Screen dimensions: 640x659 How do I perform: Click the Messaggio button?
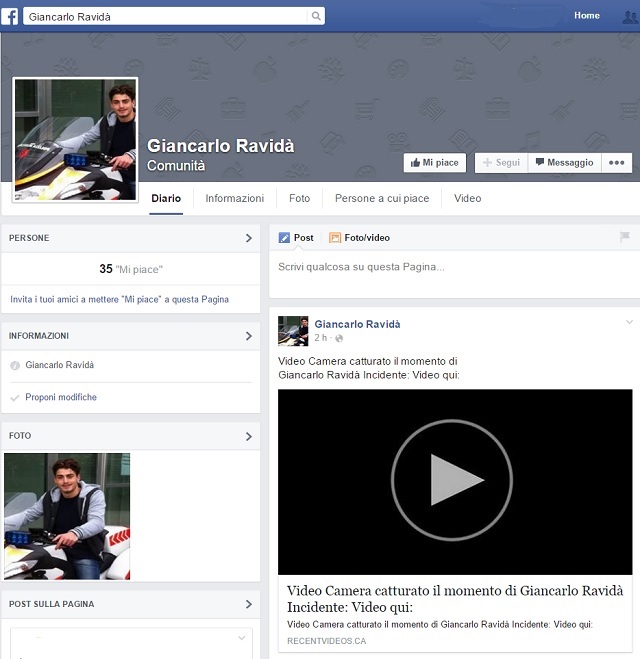click(x=564, y=163)
